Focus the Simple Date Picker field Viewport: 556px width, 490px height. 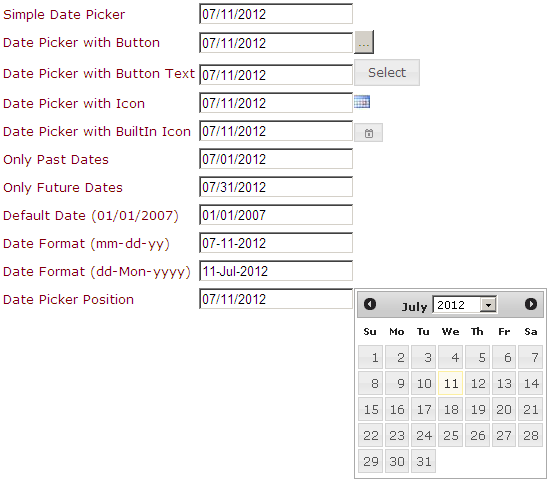[276, 14]
